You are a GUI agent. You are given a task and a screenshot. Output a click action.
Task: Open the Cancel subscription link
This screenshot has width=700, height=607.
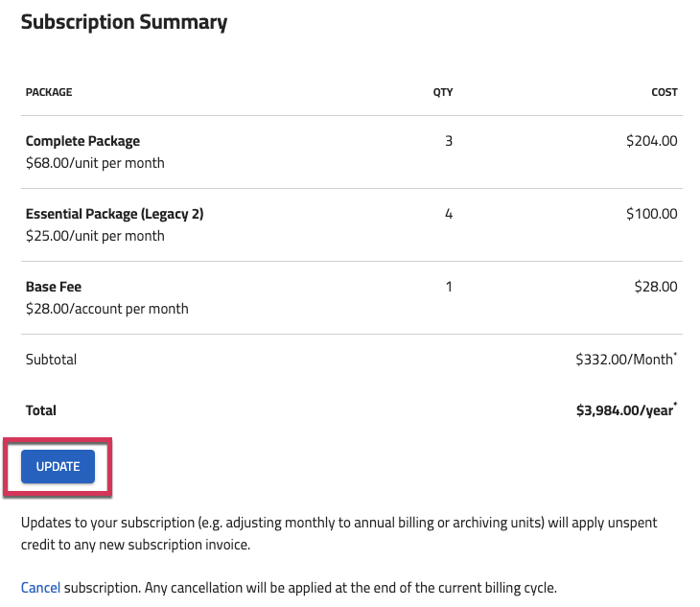tap(40, 588)
